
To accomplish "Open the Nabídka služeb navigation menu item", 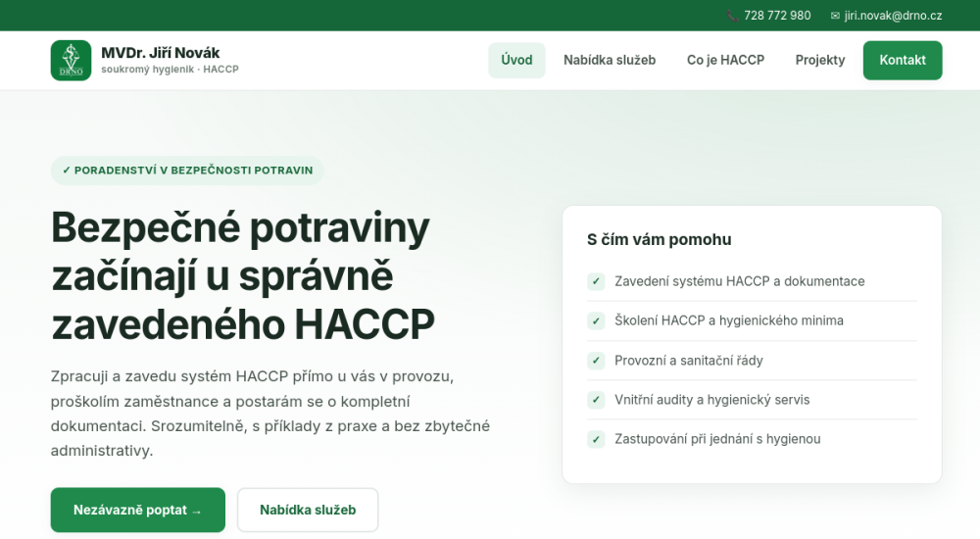I will (610, 60).
